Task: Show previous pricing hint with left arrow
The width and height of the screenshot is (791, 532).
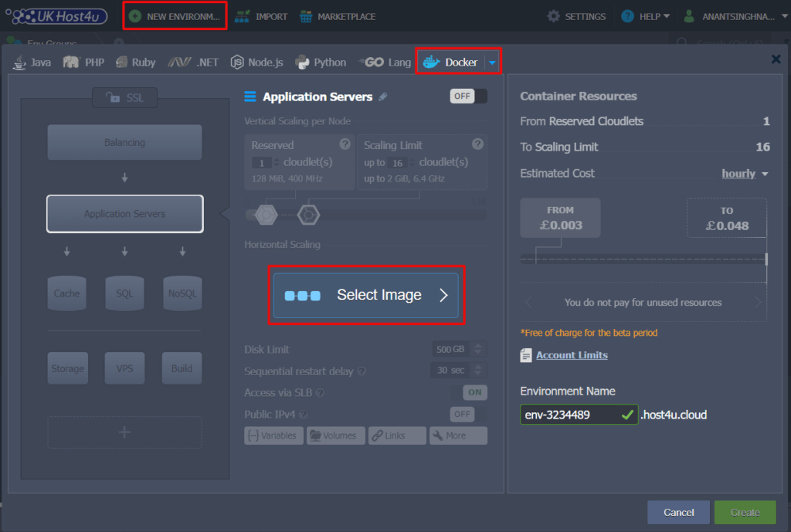Action: [x=528, y=302]
